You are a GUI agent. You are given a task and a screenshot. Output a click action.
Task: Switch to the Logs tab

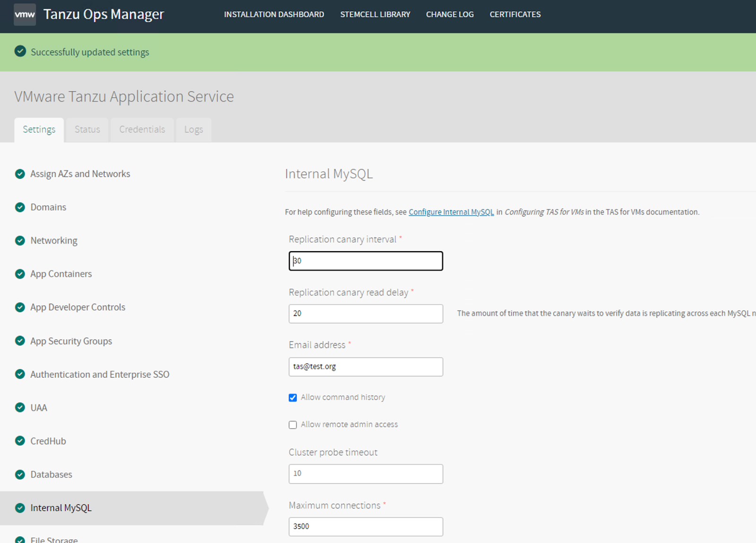coord(194,130)
